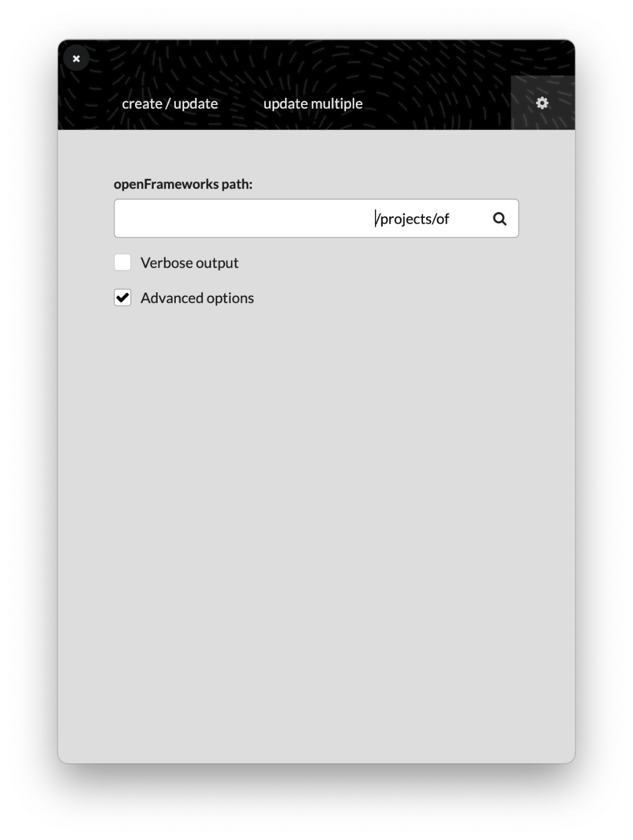Uncheck the Advanced options checkbox

coord(122,298)
